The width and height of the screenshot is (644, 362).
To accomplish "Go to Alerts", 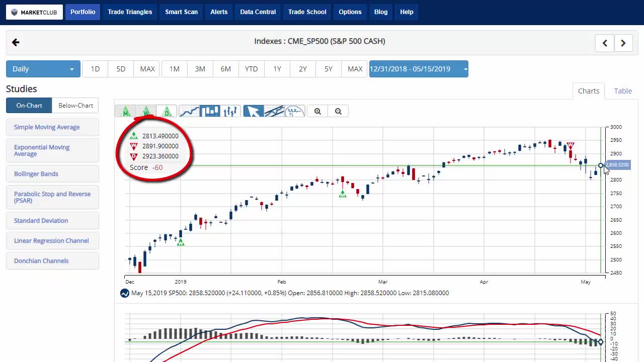I will [x=219, y=12].
